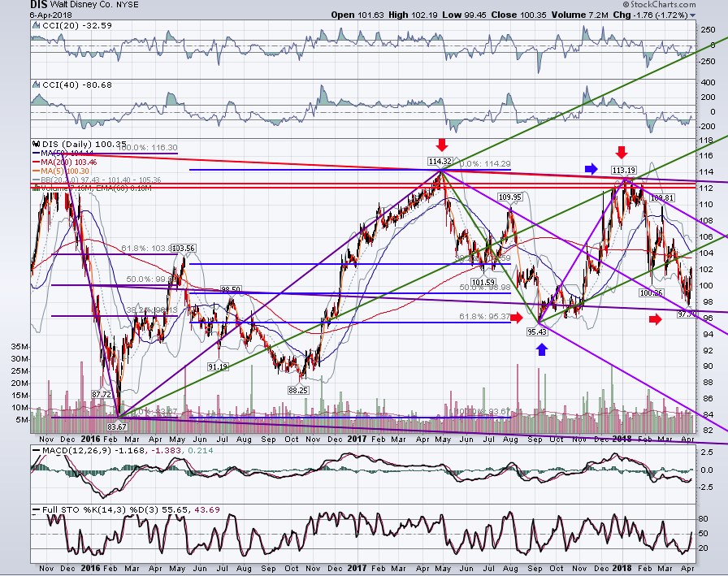Screen dimensions: 728x576
Task: Select the DIS ticker symbol in header
Action: (x=38, y=5)
